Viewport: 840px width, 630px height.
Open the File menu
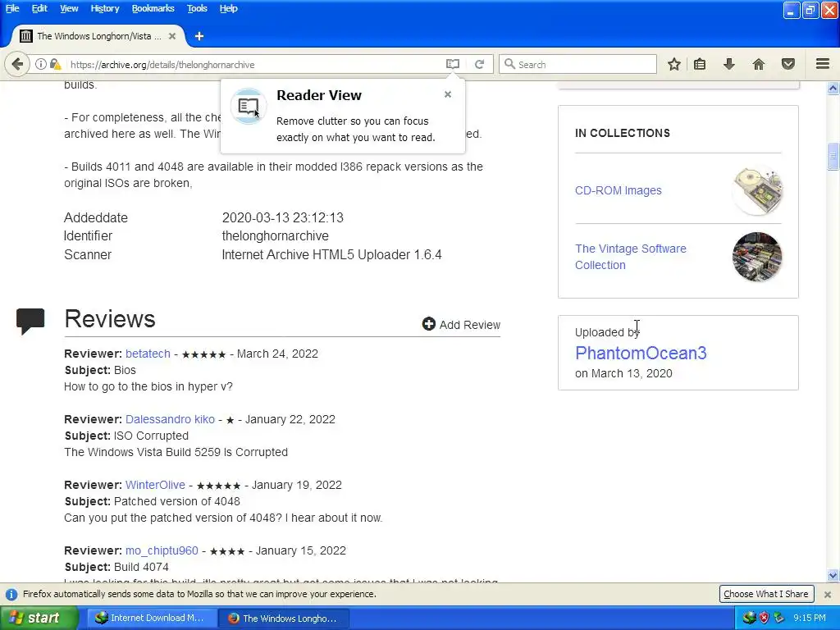[x=11, y=8]
